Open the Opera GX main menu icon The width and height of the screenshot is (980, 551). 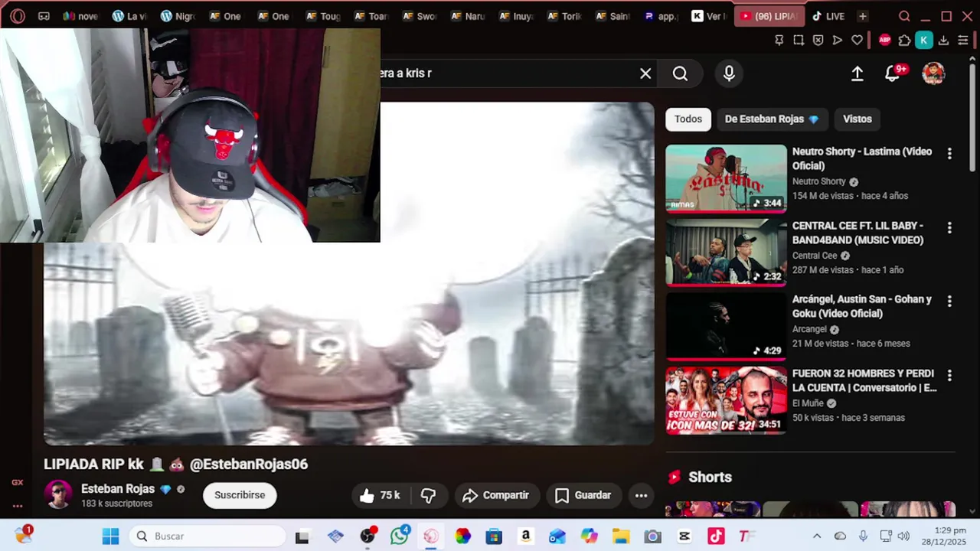pyautogui.click(x=18, y=16)
